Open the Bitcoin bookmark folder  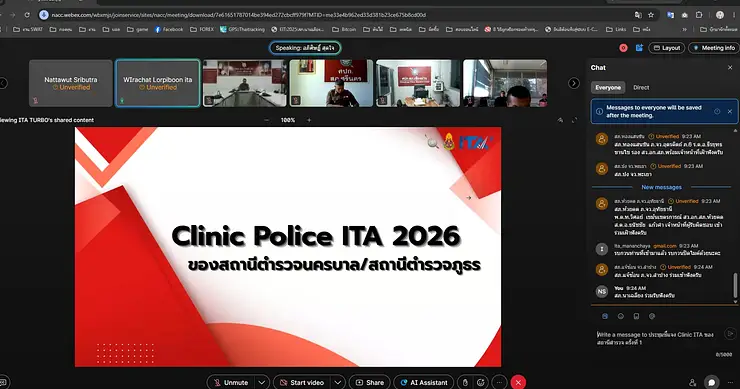pos(344,29)
